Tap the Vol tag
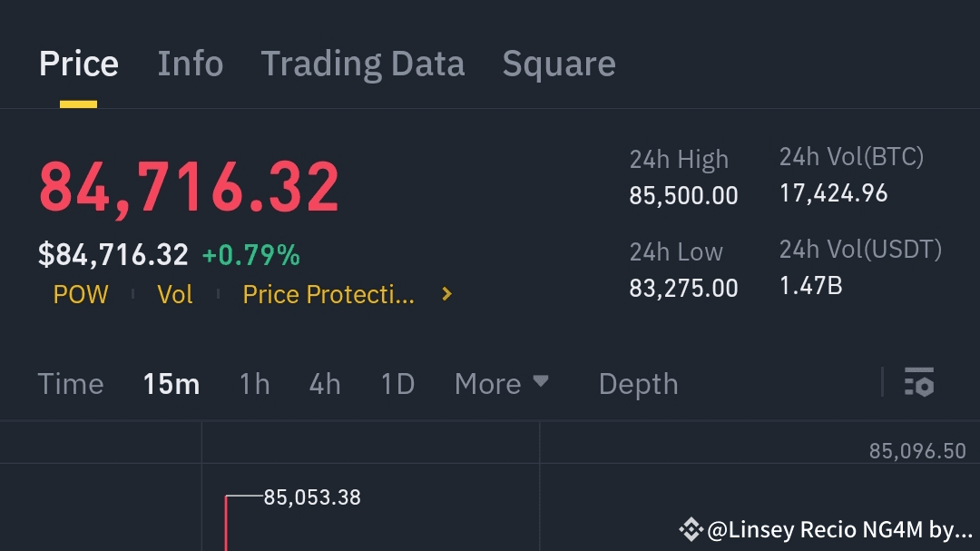Image resolution: width=980 pixels, height=551 pixels. click(175, 294)
